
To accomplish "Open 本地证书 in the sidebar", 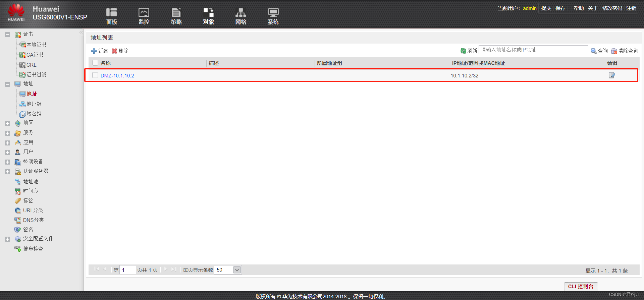I will 37,45.
